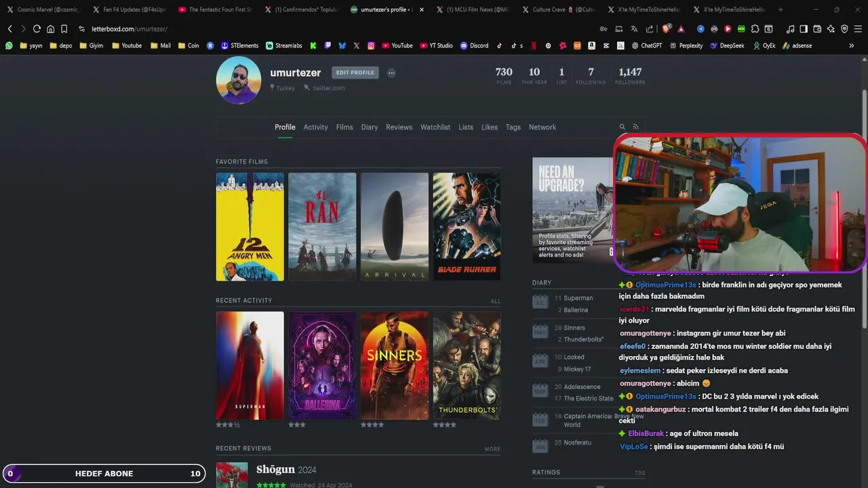Click the page address bar URL
This screenshot has width=868, height=488.
[130, 29]
